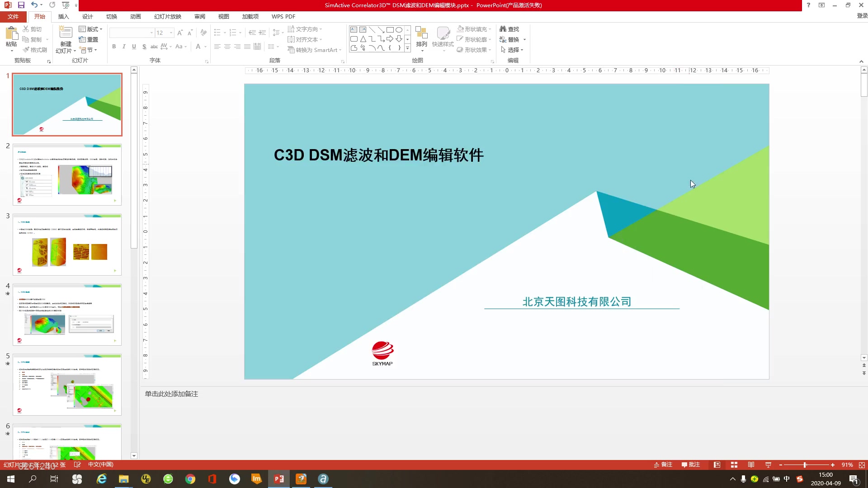Click PowerPoint taskbar icon to refocus
The height and width of the screenshot is (488, 868).
pyautogui.click(x=279, y=479)
